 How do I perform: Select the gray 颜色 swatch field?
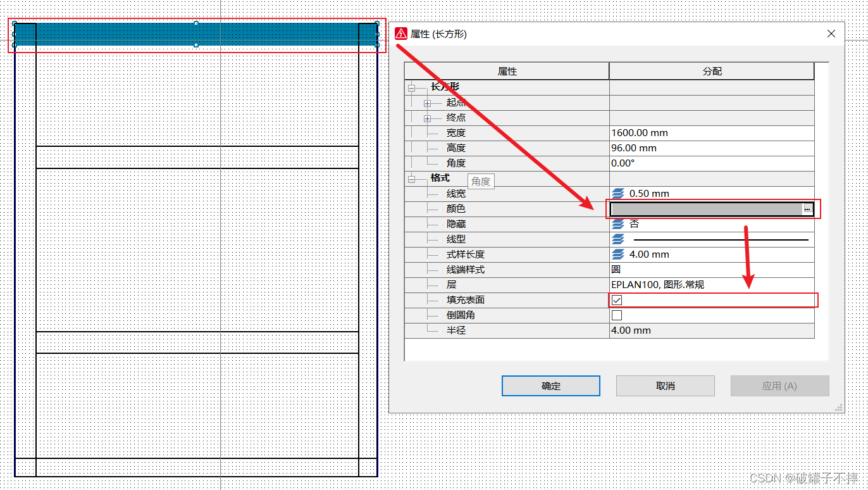click(705, 209)
